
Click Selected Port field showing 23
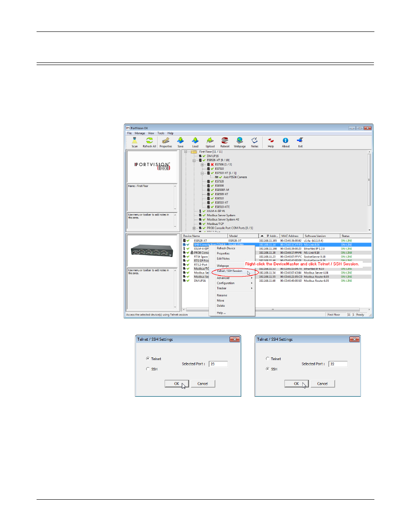pos(218,364)
